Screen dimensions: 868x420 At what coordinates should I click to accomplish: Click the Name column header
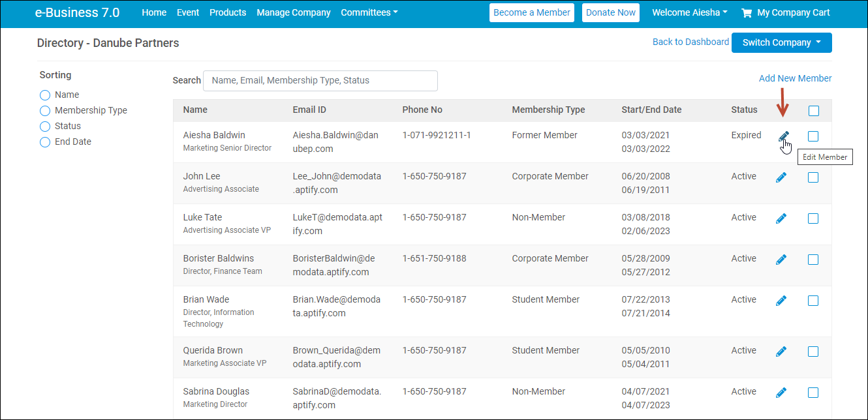tap(195, 110)
